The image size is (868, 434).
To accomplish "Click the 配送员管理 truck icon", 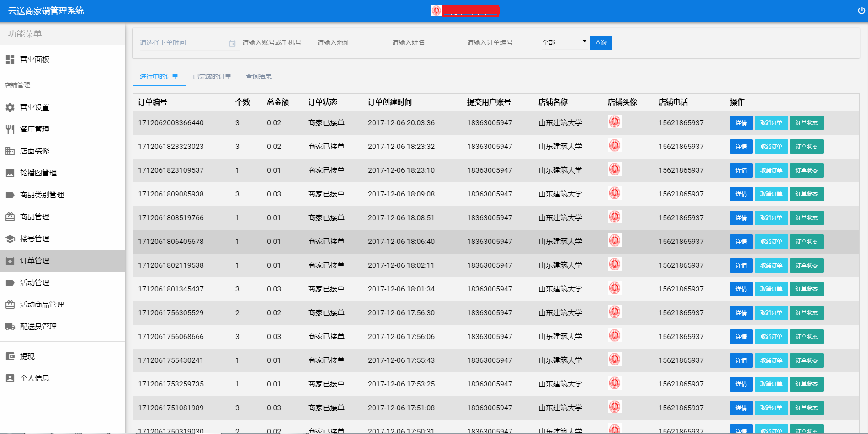I will (x=10, y=327).
